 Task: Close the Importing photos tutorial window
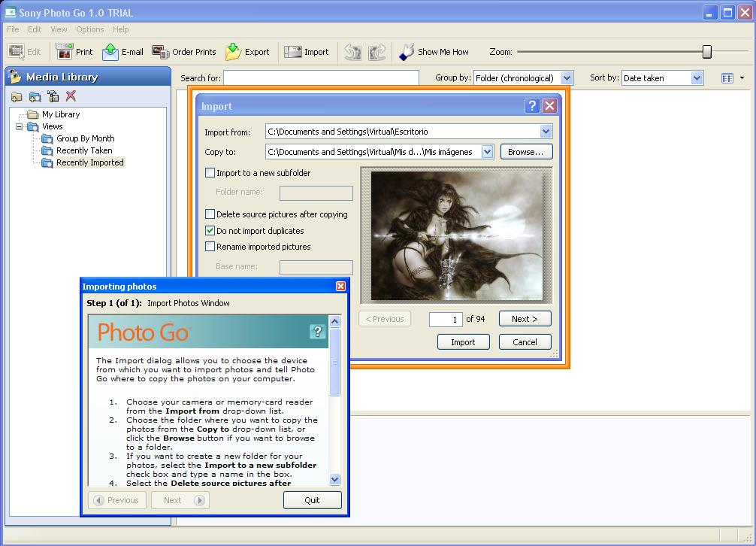tap(340, 286)
